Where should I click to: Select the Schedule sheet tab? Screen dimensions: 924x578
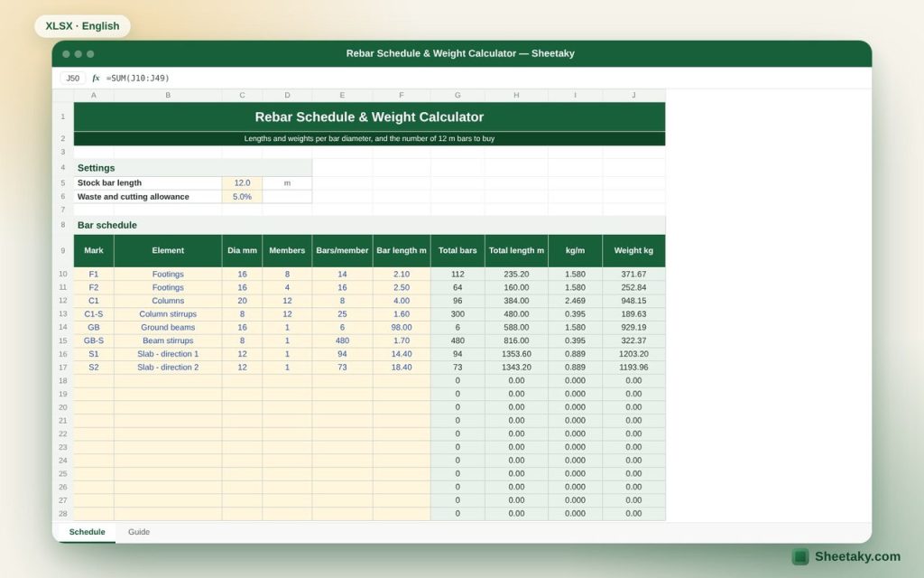pyautogui.click(x=87, y=532)
